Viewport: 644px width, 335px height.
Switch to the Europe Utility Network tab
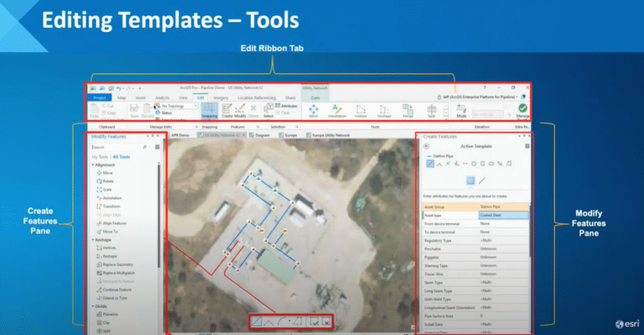click(x=328, y=135)
